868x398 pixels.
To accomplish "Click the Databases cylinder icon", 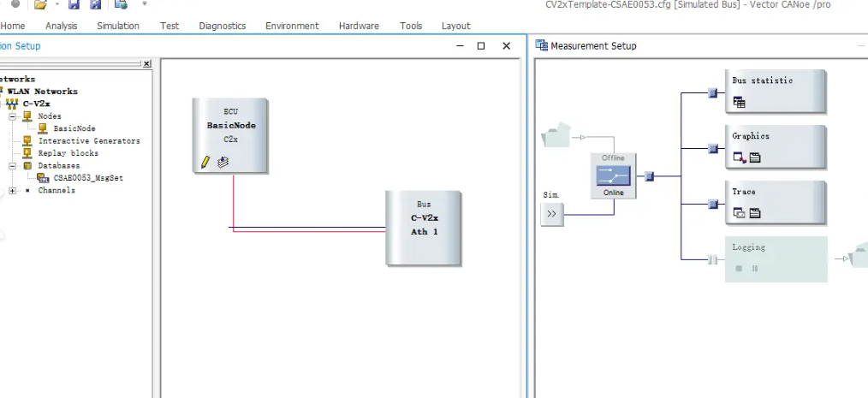I will 27,165.
